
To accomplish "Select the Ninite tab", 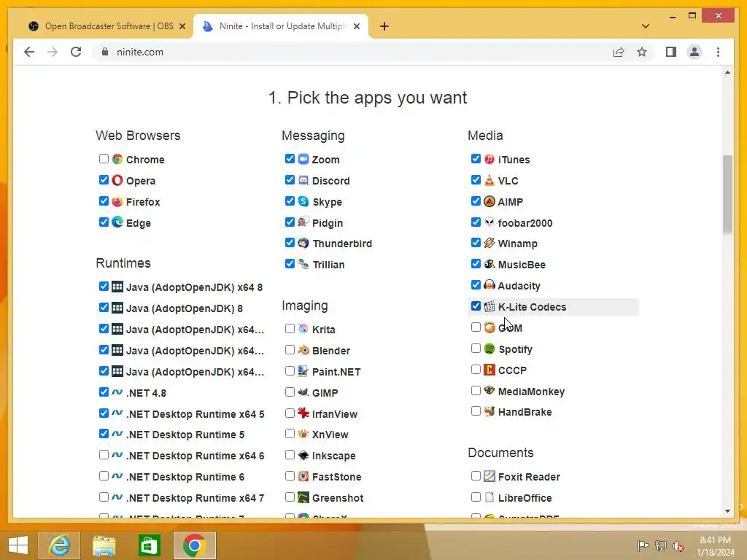I will pyautogui.click(x=279, y=26).
